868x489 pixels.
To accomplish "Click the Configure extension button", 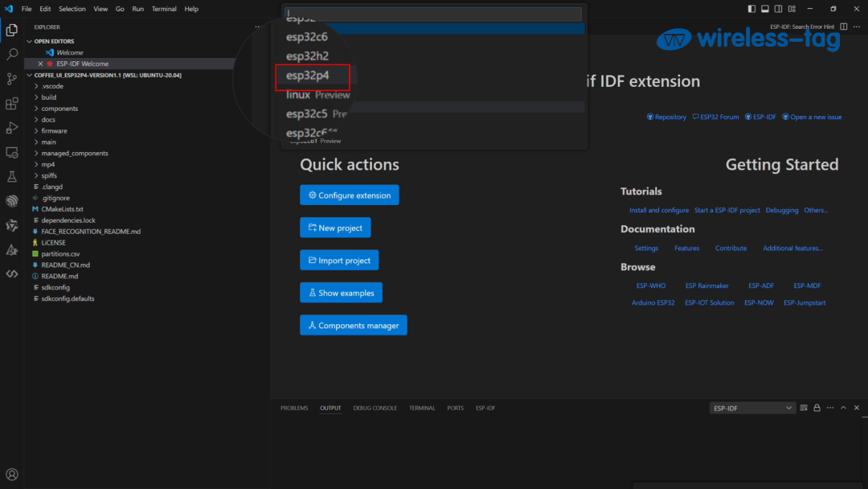I will [x=349, y=195].
